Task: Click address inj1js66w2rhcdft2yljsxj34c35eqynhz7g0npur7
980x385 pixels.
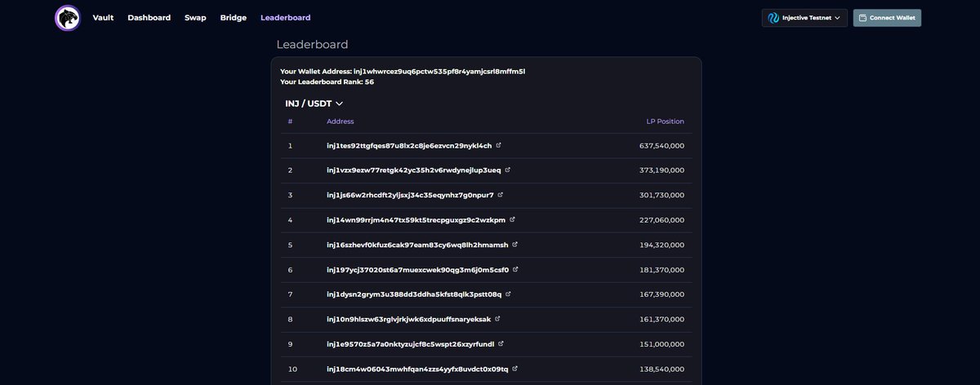Action: tap(410, 195)
